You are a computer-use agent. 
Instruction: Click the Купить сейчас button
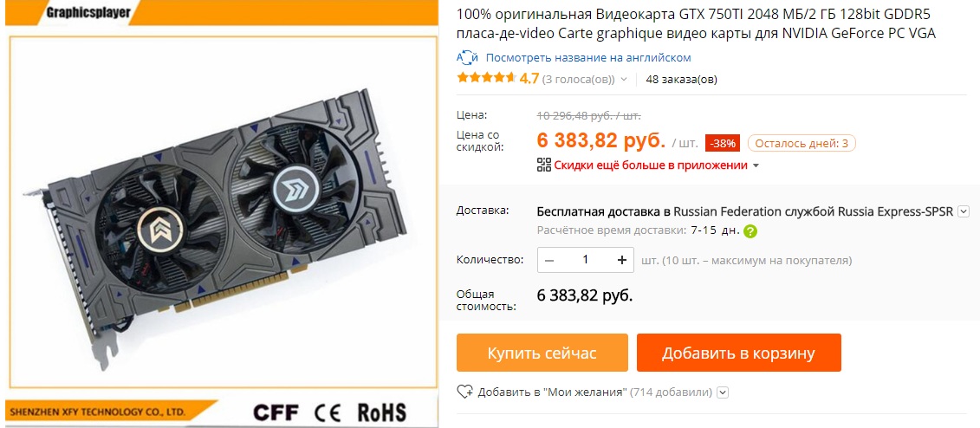[542, 353]
